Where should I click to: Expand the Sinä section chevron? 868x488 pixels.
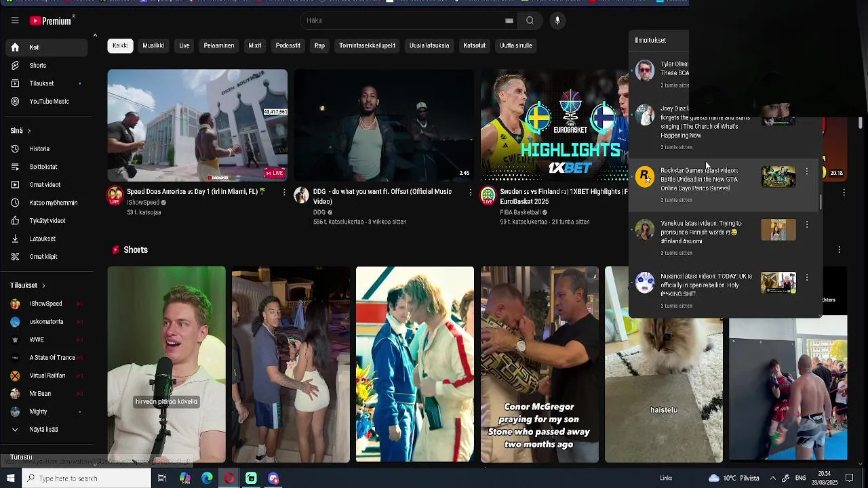29,131
